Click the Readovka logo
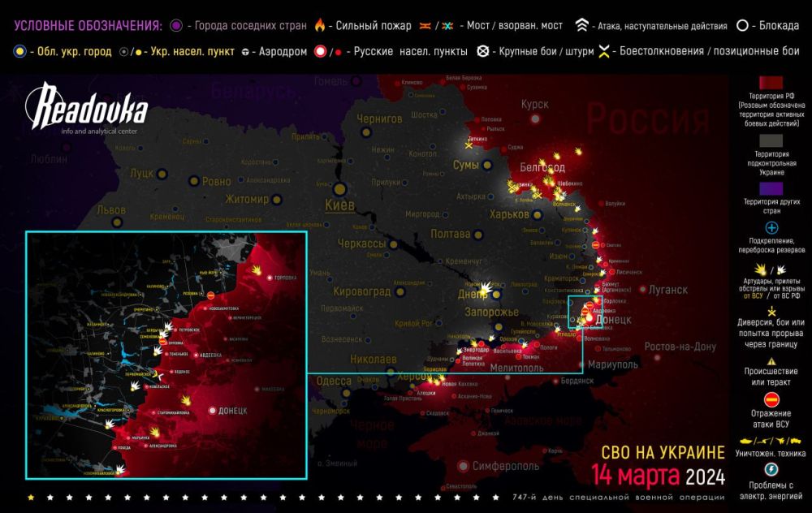 tap(89, 107)
